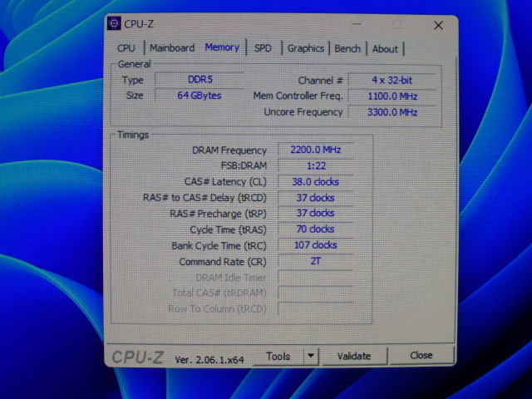Minimize the CPU-Z window

coord(357,24)
